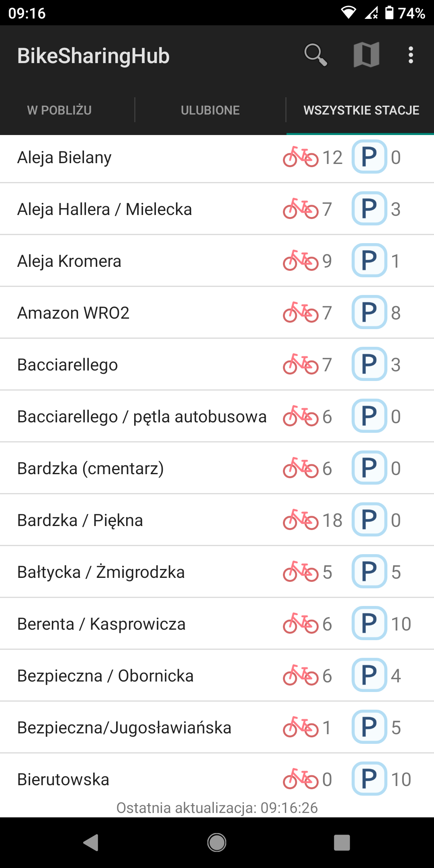Tap the parking icon for Aleja Hallera / Mielecka
This screenshot has width=434, height=868.
click(x=369, y=209)
